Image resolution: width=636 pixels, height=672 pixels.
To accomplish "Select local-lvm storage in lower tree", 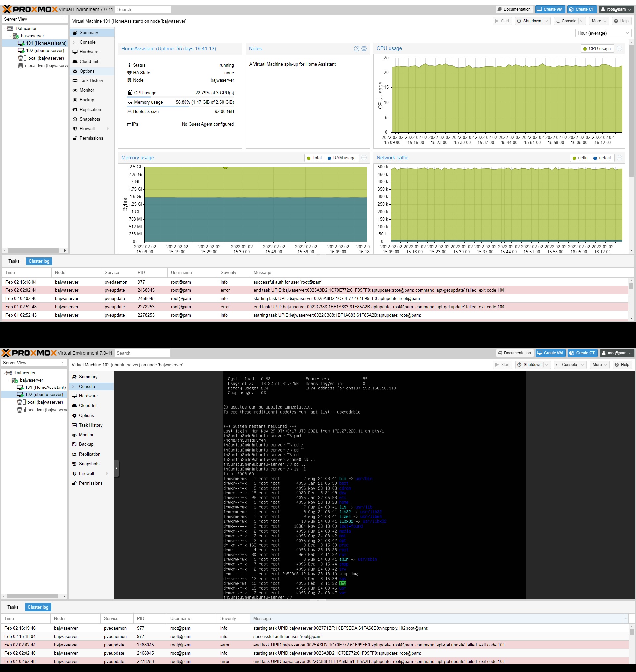I will point(46,410).
